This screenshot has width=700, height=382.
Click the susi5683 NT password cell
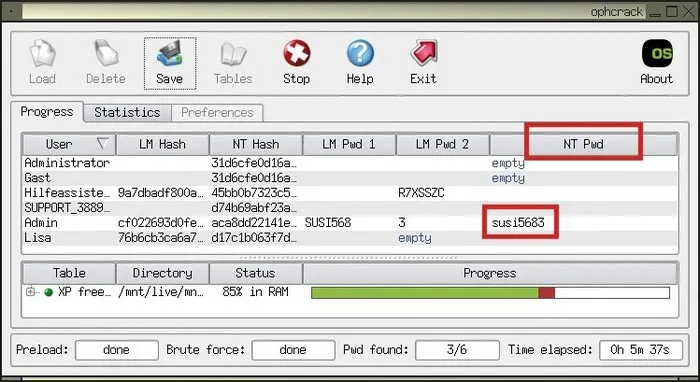518,223
